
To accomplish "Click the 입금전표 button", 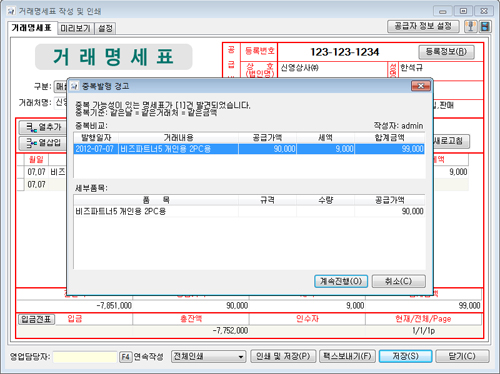I will pyautogui.click(x=36, y=319).
